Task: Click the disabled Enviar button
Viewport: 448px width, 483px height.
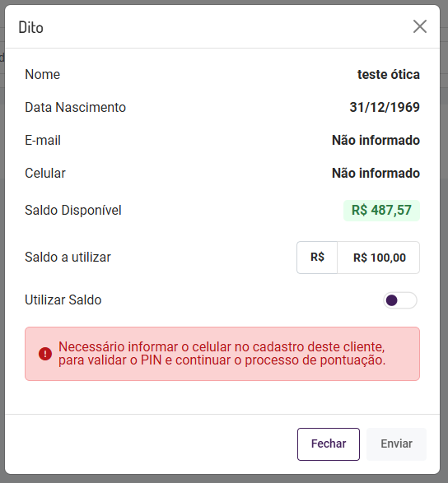Action: pos(396,444)
